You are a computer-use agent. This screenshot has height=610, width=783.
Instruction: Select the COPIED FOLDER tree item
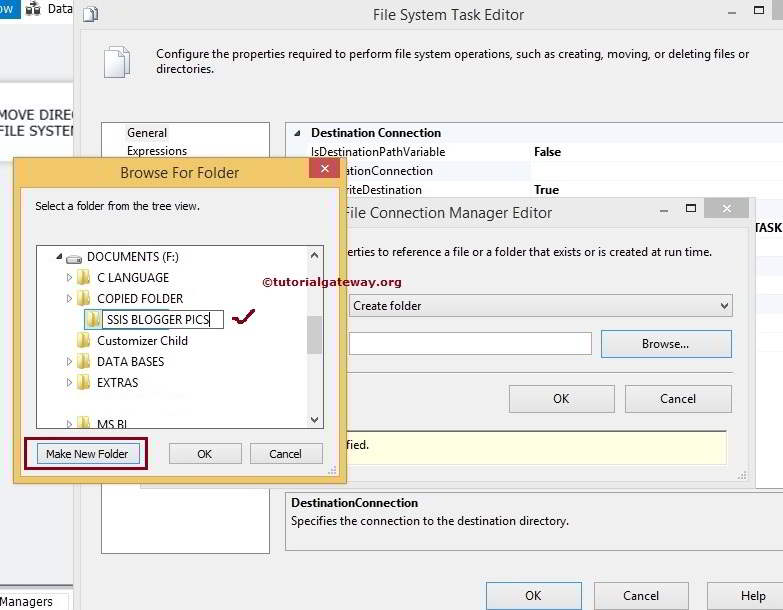(140, 299)
